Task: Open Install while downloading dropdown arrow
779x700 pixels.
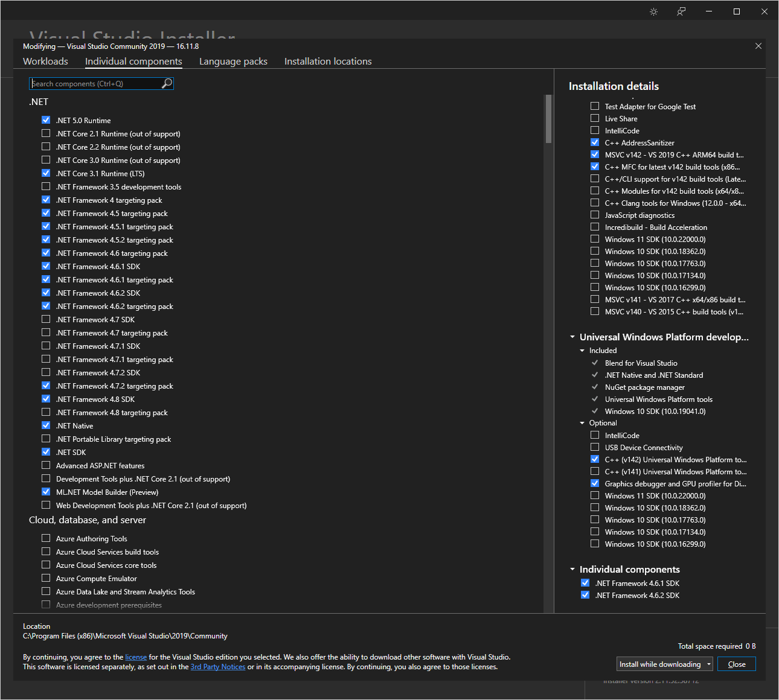Action: tap(709, 664)
